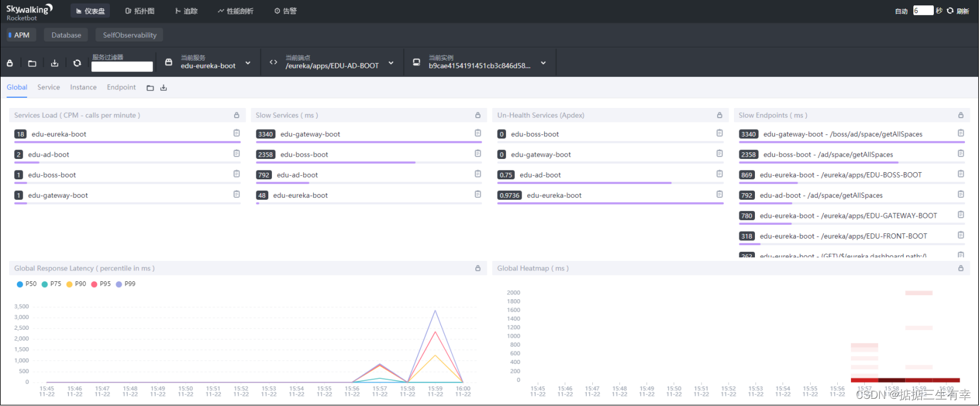980x406 pixels.
Task: Copy edu-eureka-boot in the Un-Health Services list
Action: point(720,194)
